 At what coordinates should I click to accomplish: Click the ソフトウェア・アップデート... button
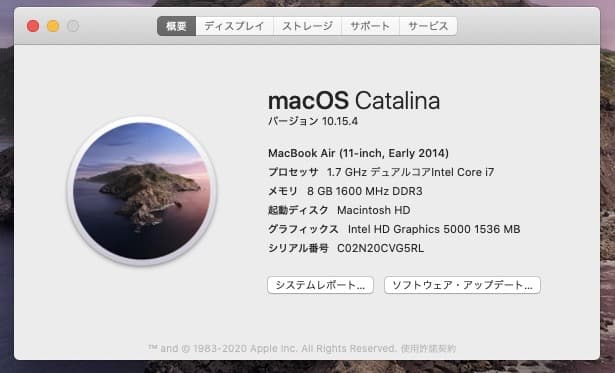tap(462, 285)
